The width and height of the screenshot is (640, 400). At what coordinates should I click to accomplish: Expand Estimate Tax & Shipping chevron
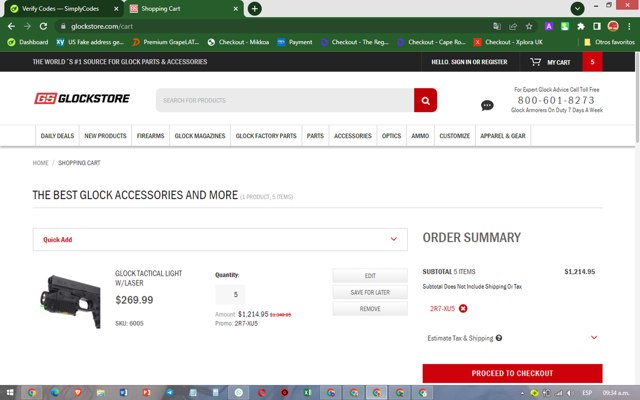click(x=594, y=338)
